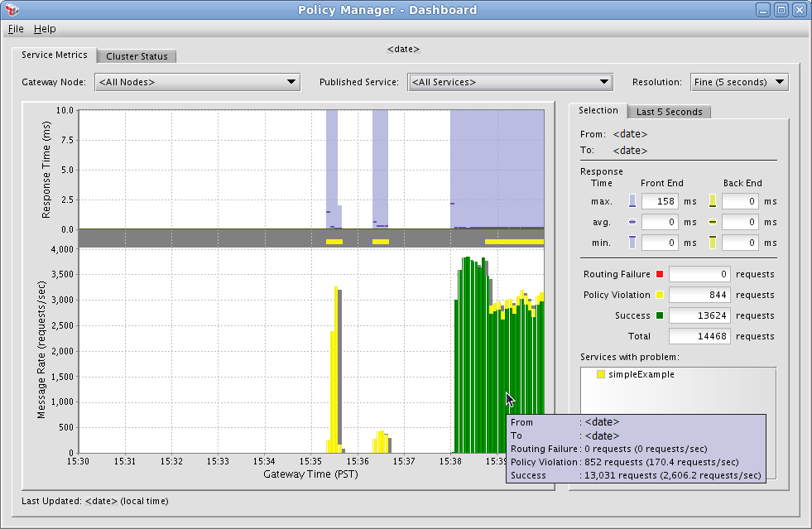Click the green Success legend swatch
This screenshot has height=529, width=812.
pyautogui.click(x=660, y=315)
